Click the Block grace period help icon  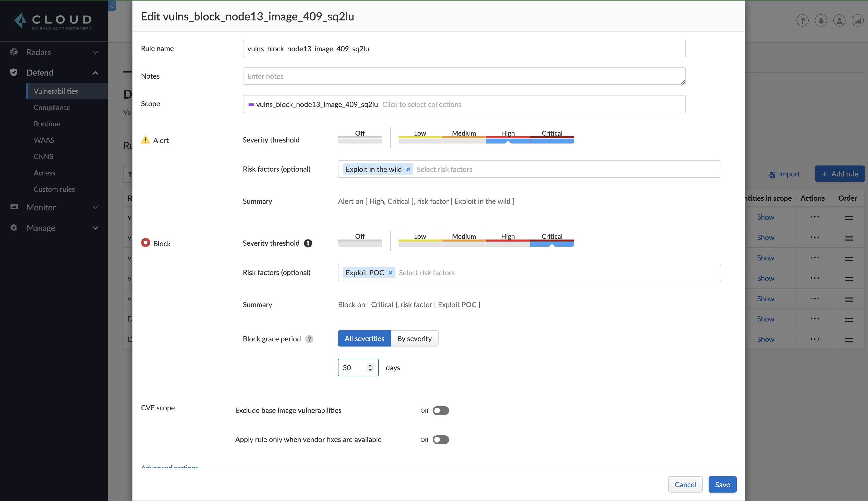pos(309,339)
